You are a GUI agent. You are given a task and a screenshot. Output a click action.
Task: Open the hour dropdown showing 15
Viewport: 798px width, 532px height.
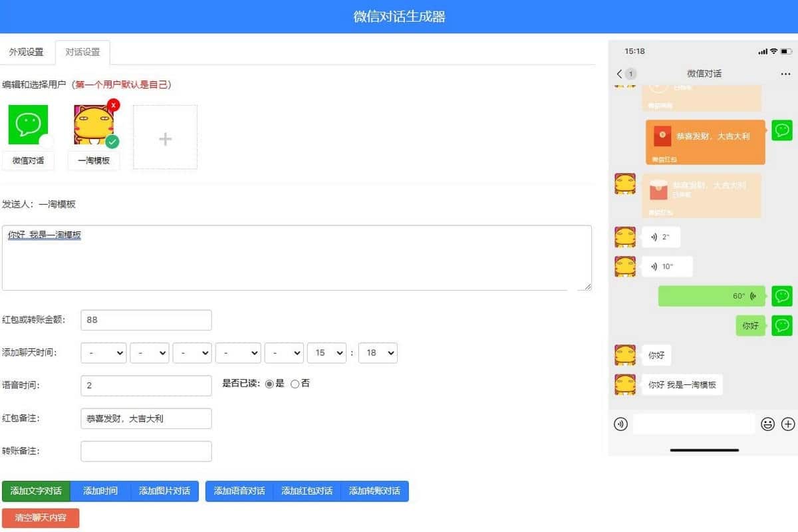[327, 352]
